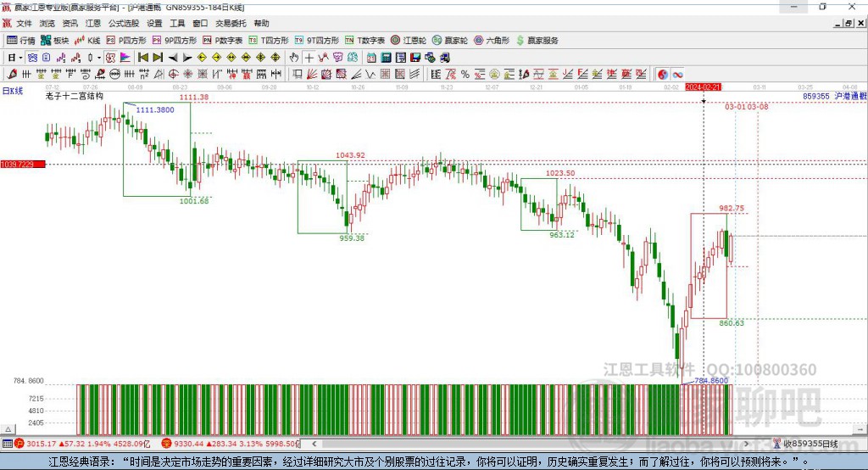Select the rectangle box drawing tool
This screenshot has height=470, width=868.
298,75
